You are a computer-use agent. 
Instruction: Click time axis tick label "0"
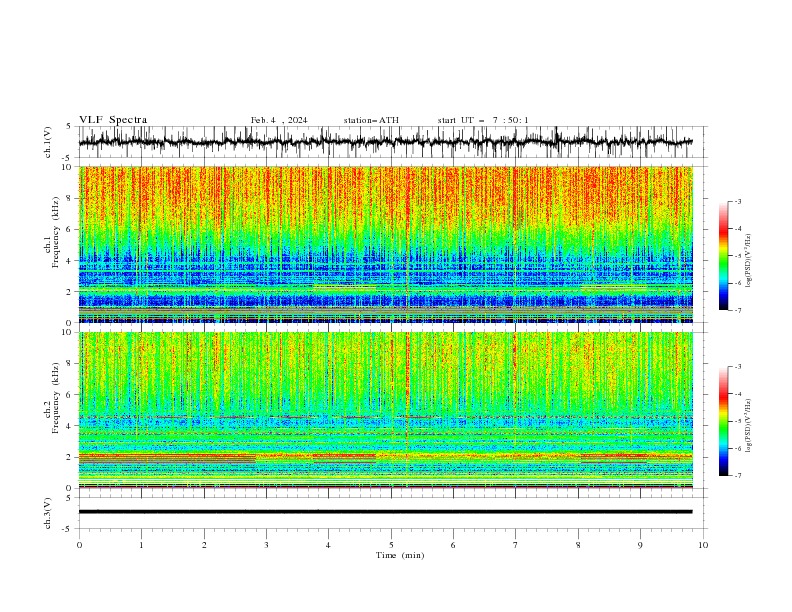(x=79, y=545)
